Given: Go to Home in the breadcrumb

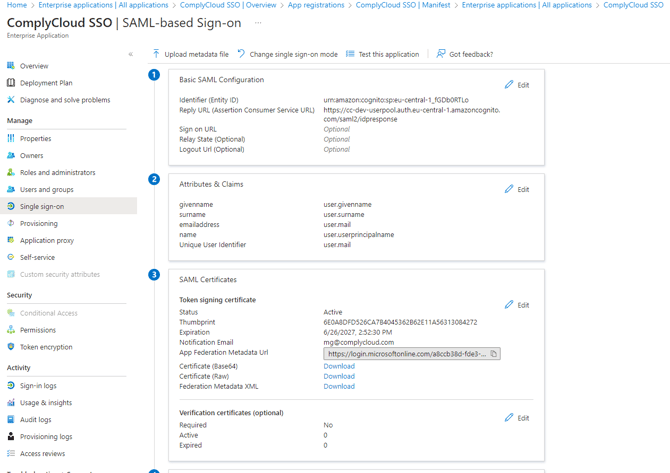Looking at the screenshot, I should tap(16, 5).
